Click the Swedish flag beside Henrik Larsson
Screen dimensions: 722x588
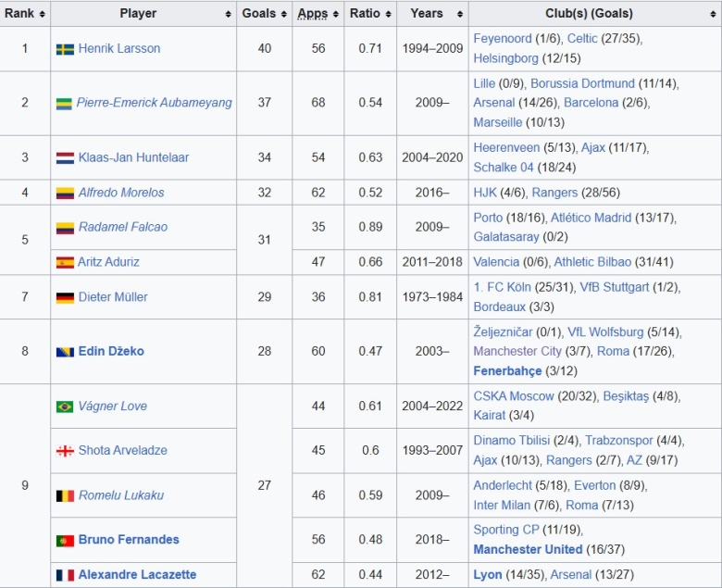[x=65, y=49]
